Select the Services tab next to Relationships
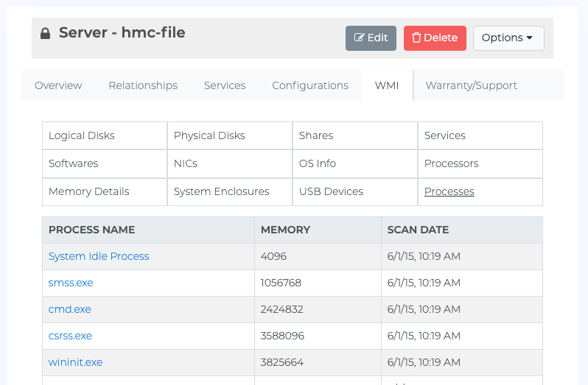Image resolution: width=588 pixels, height=385 pixels. click(225, 85)
